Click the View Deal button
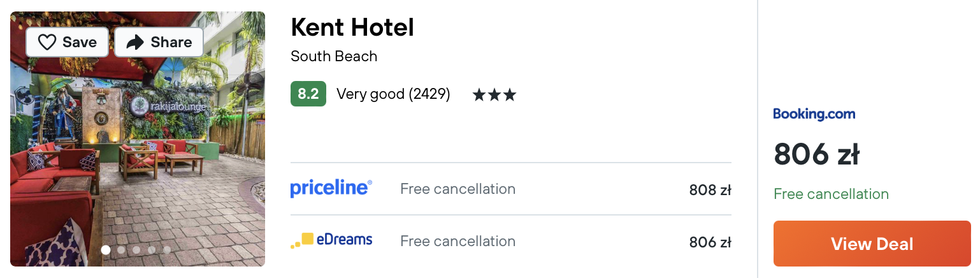Viewport: 980px width, 278px height. point(872,244)
